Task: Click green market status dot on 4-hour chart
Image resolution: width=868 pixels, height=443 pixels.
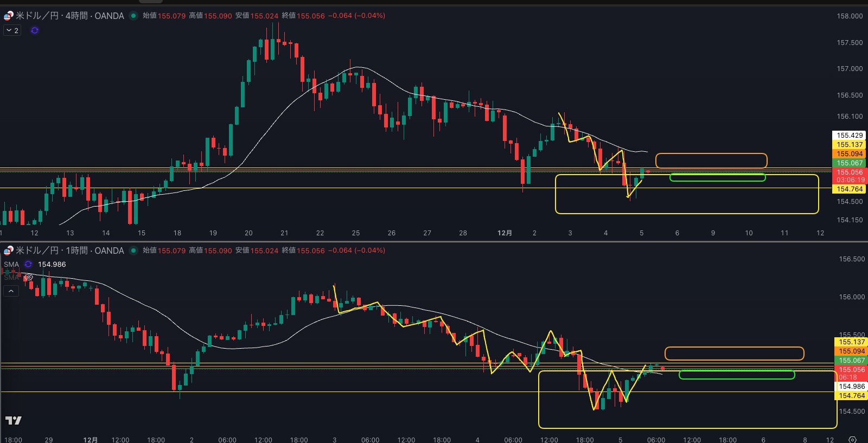Action: 133,16
